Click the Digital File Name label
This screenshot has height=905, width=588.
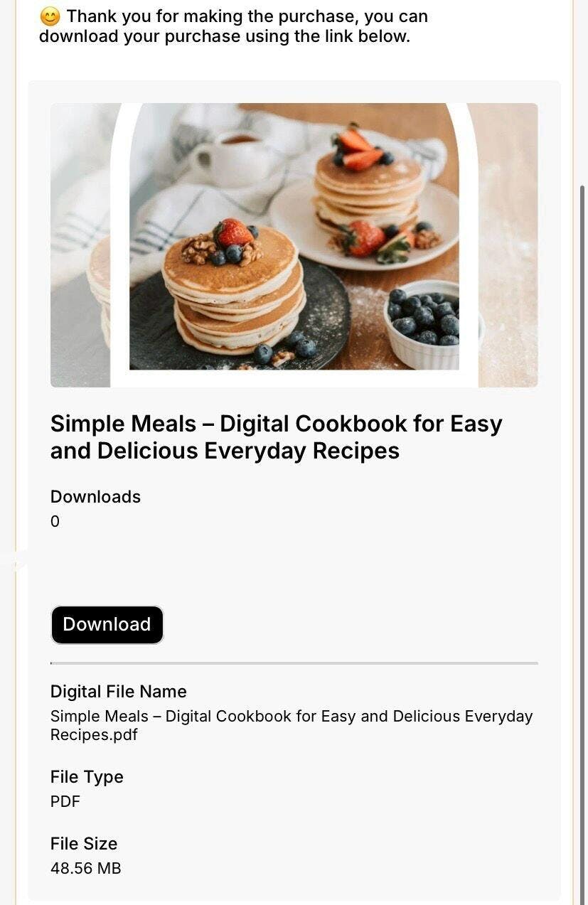point(118,692)
